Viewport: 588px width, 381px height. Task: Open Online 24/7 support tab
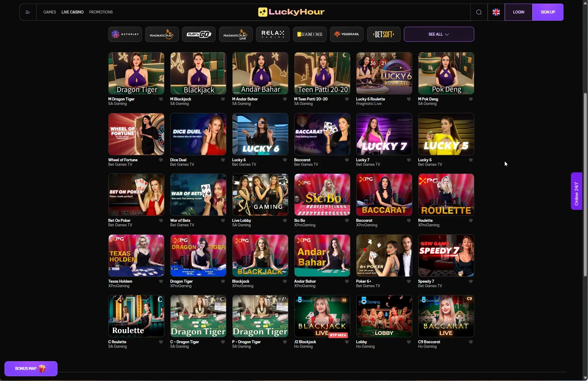point(577,191)
